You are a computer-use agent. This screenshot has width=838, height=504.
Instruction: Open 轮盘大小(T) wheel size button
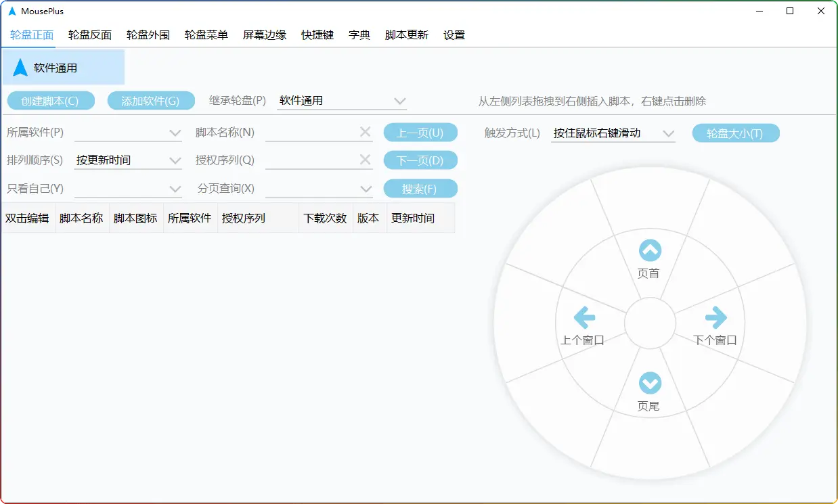(x=735, y=133)
